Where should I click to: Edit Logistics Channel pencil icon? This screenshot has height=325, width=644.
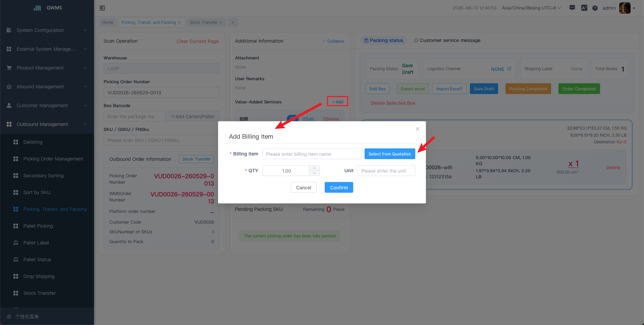509,69
